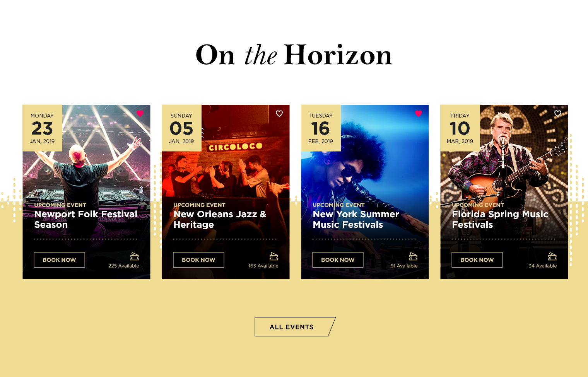
Task: Open the New Orleans Jazz & Heritage title
Action: pos(220,219)
